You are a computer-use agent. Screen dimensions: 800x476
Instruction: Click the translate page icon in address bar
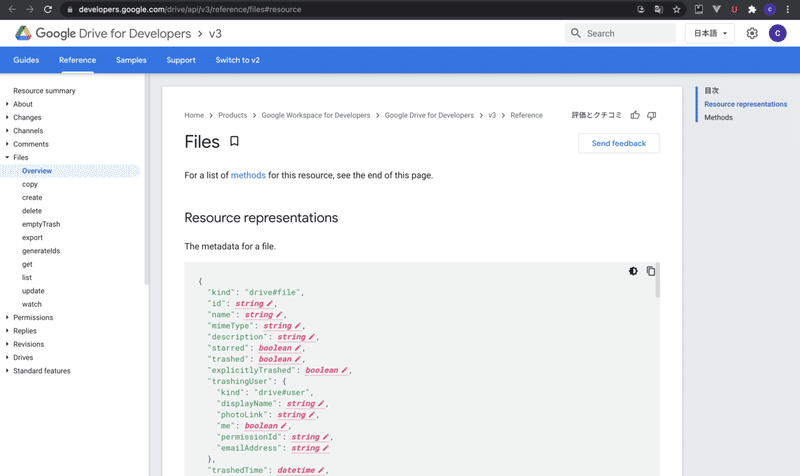click(659, 9)
